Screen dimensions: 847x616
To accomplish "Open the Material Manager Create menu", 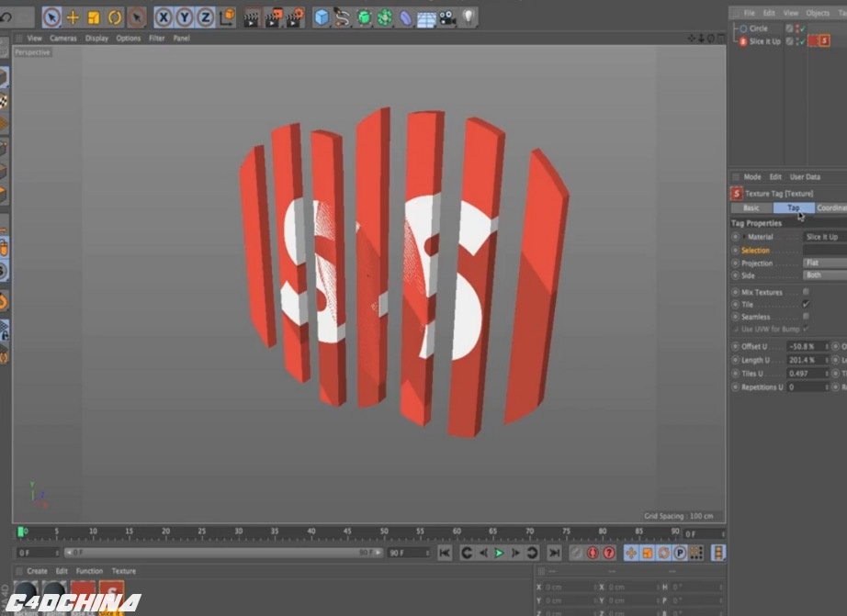I will click(x=38, y=571).
